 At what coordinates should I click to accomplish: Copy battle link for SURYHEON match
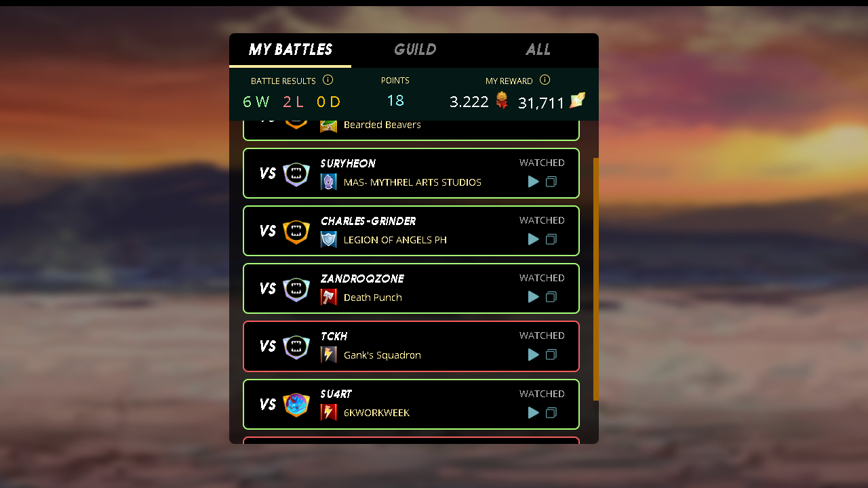[551, 182]
